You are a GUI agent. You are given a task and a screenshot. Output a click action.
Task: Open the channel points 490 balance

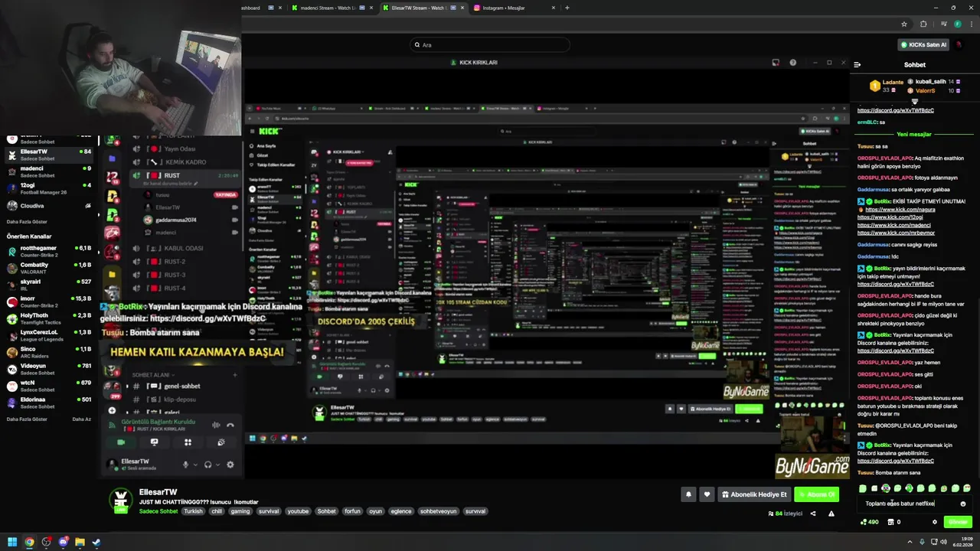tap(870, 522)
